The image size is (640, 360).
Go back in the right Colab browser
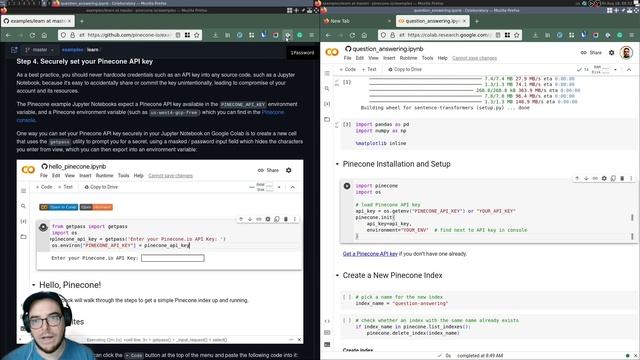point(329,36)
